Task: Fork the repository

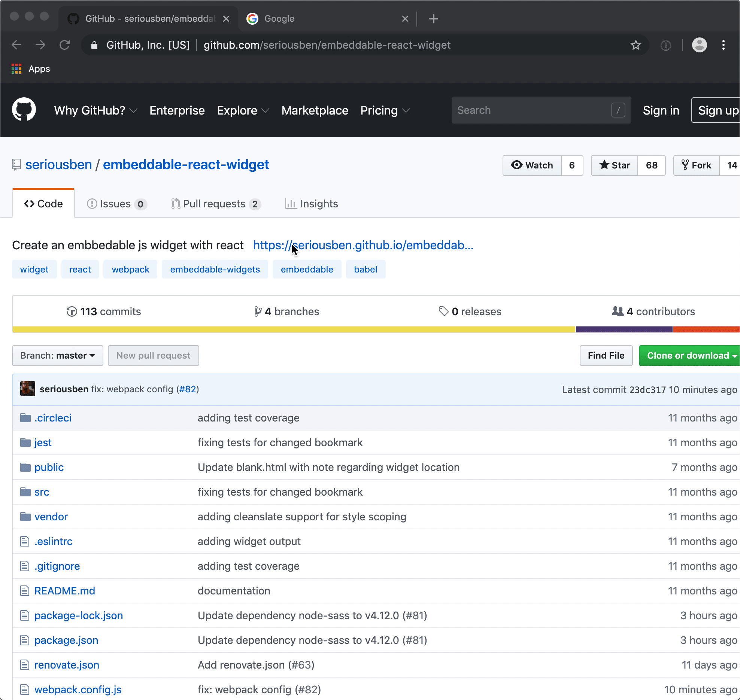Action: (x=697, y=165)
